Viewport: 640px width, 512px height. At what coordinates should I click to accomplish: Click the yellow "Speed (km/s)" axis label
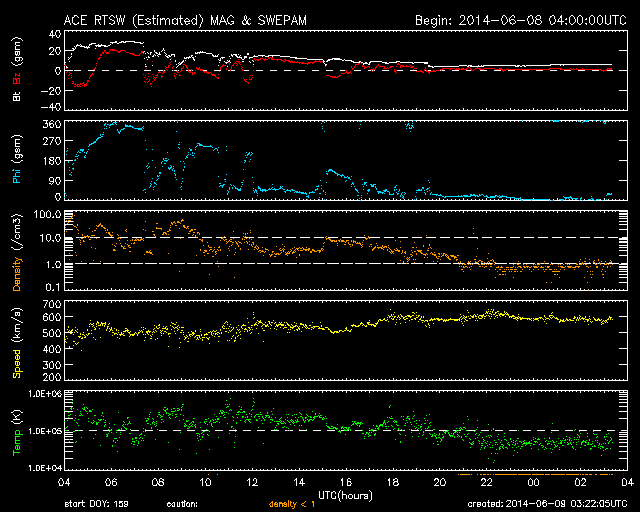pos(17,343)
